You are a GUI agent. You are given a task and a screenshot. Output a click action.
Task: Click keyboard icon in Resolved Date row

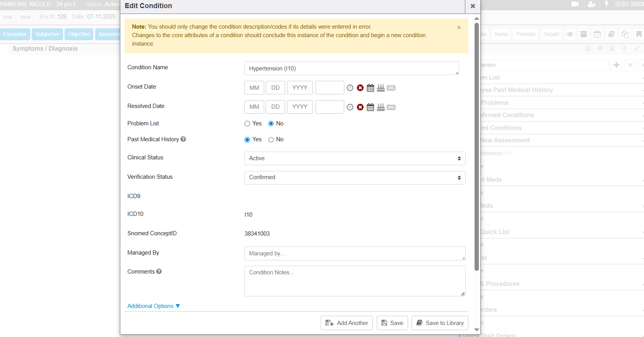point(391,107)
